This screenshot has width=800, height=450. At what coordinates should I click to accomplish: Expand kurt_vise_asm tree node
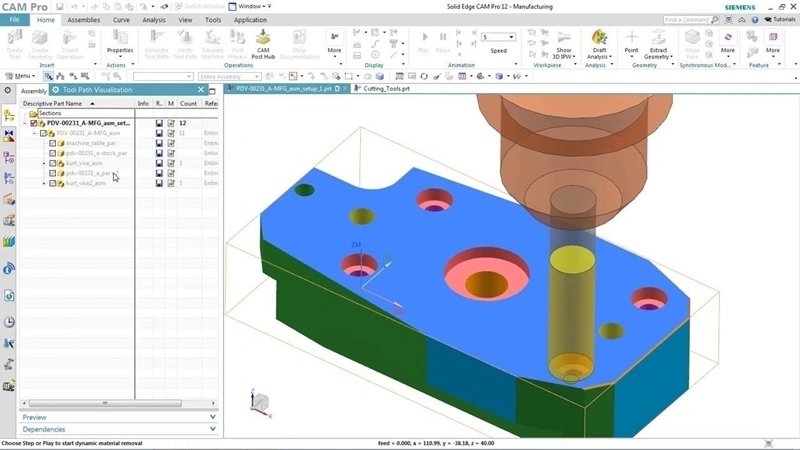pyautogui.click(x=44, y=163)
